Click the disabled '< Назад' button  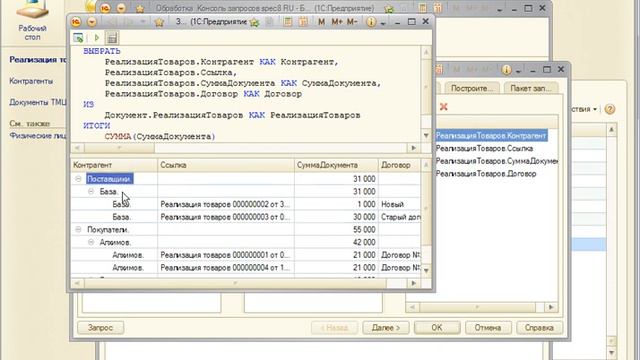click(x=334, y=328)
